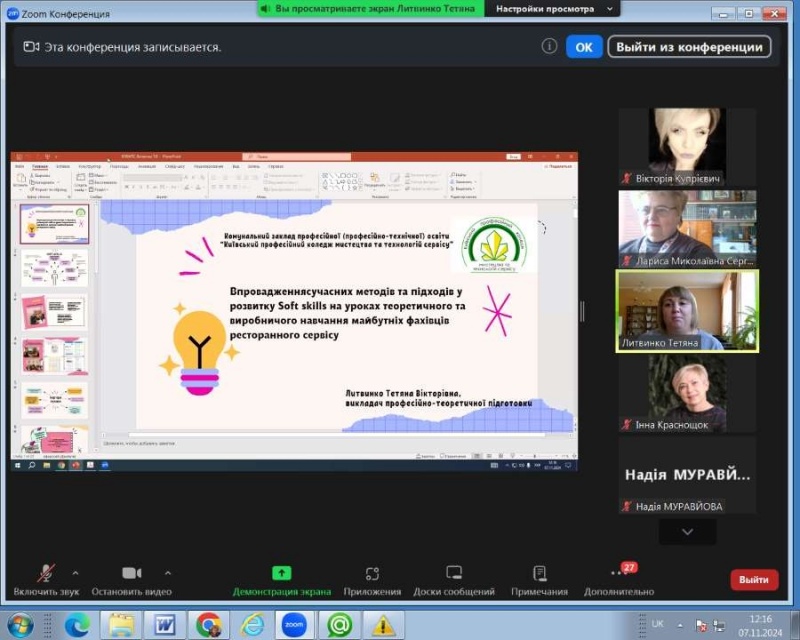This screenshot has height=640, width=800.
Task: Click Выйти из конференции button
Action: (x=689, y=47)
